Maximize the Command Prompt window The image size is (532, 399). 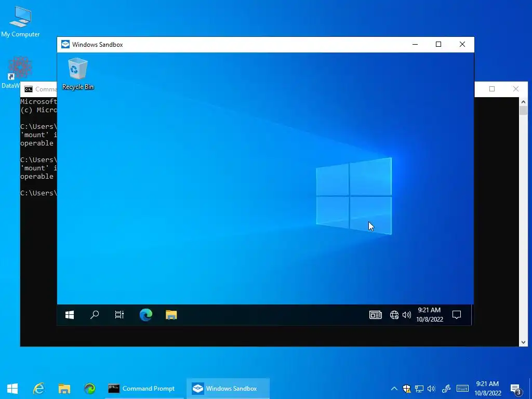[492, 89]
